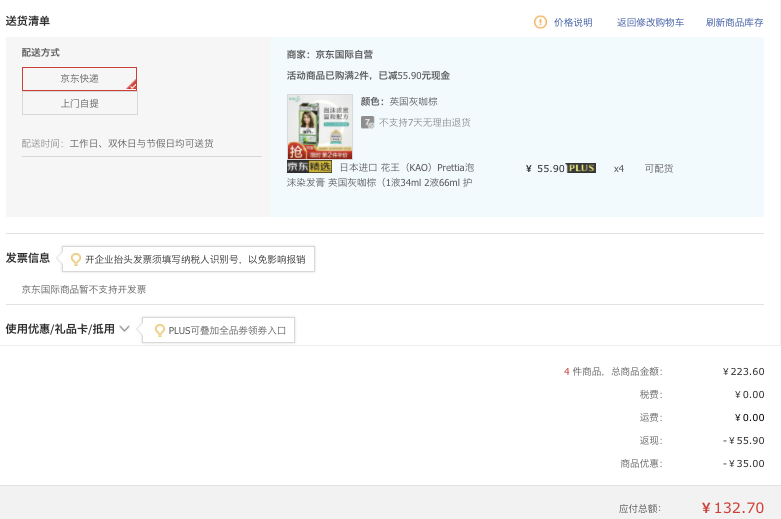Select 上门自提 pickup option

coord(80,103)
